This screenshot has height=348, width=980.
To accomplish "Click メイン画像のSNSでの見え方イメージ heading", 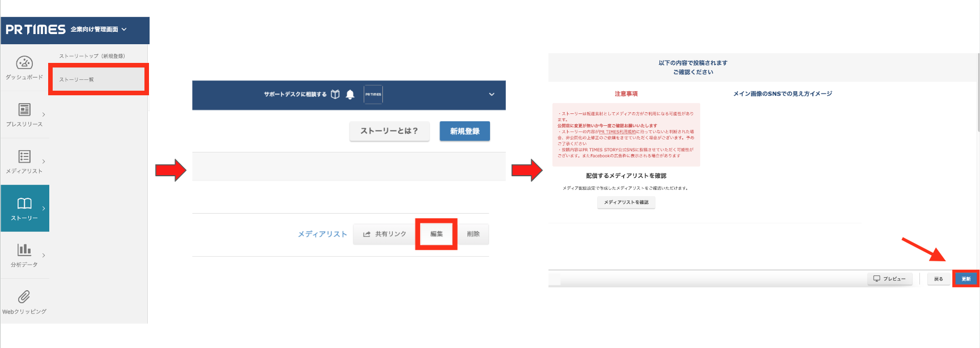I will point(782,94).
